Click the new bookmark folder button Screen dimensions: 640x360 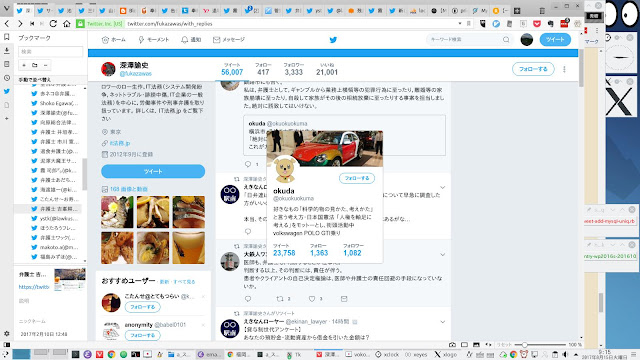(x=35, y=65)
